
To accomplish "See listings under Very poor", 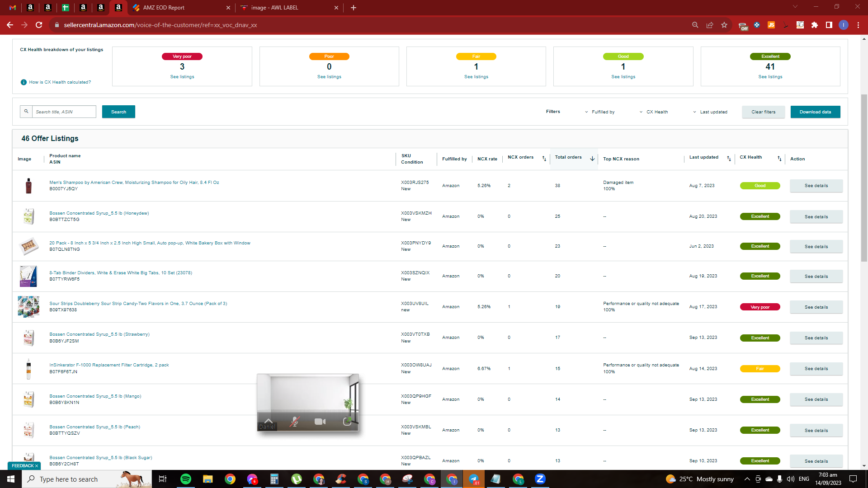I will pos(182,77).
